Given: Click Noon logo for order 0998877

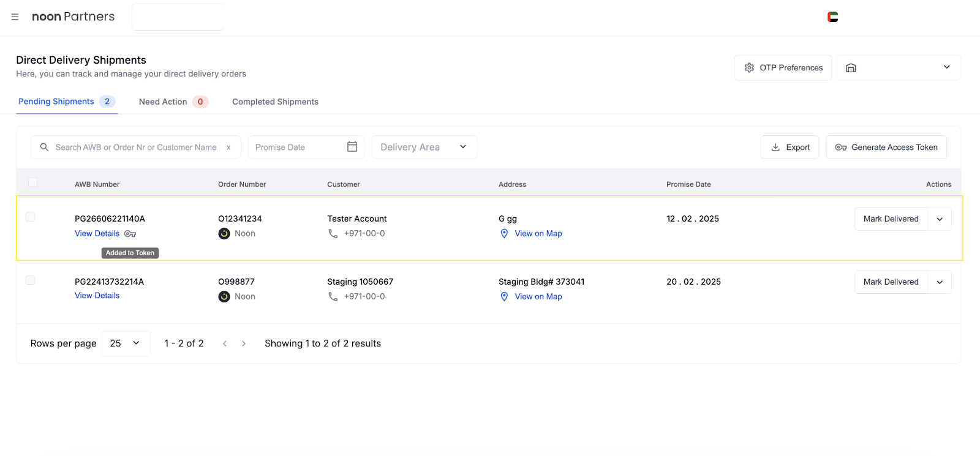Looking at the screenshot, I should coord(224,297).
